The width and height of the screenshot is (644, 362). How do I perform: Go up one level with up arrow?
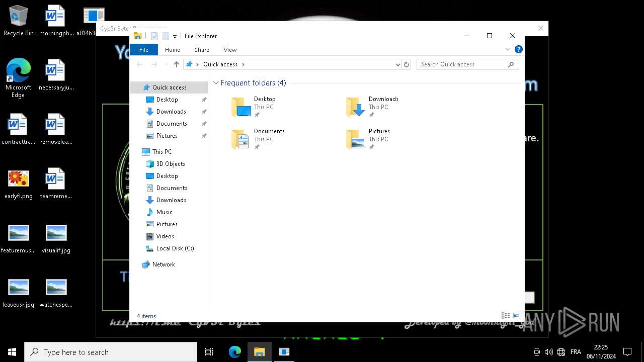pos(177,64)
